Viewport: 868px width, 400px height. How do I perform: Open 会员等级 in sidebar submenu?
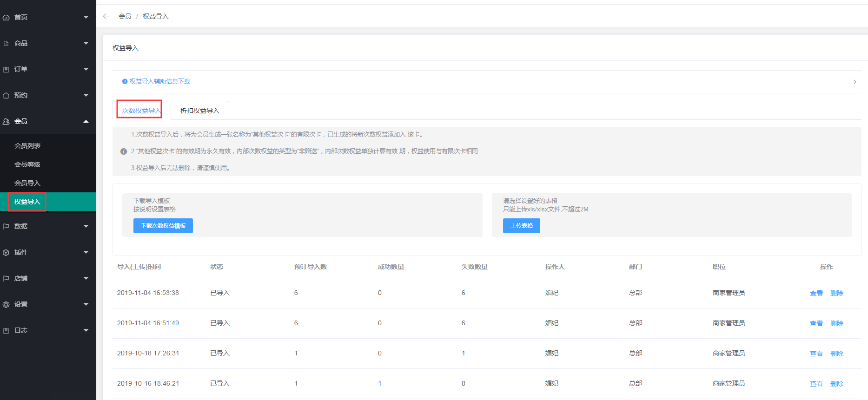point(27,164)
